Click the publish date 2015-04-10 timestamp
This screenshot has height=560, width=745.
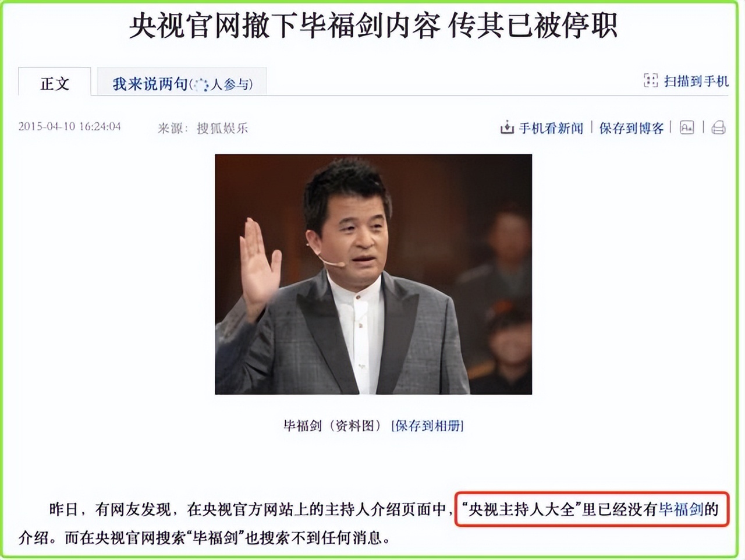[70, 126]
